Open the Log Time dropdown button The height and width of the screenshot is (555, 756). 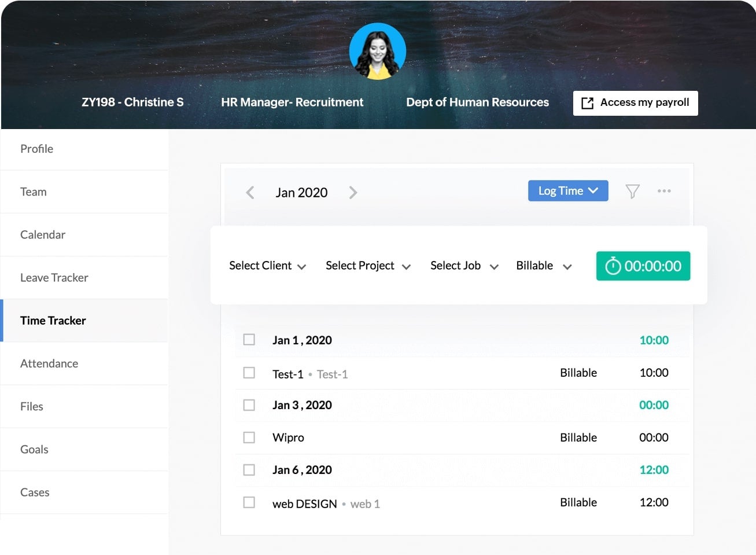coord(567,191)
